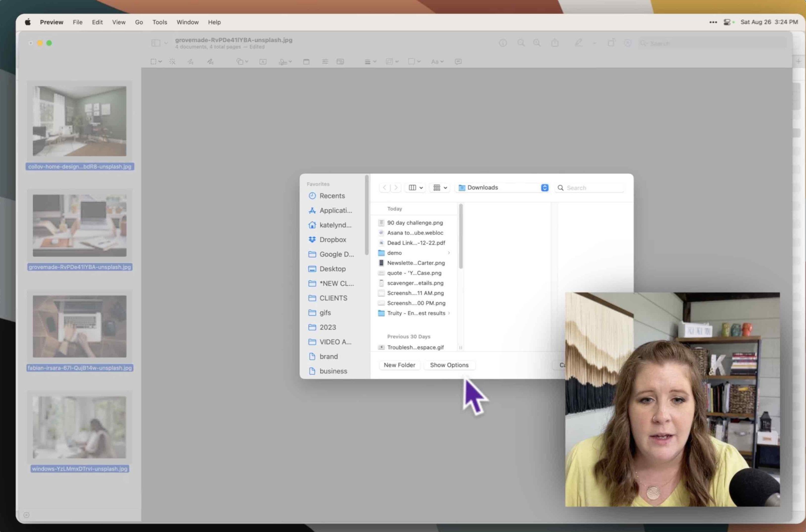Image resolution: width=806 pixels, height=532 pixels.
Task: Click the file list vertical scrollbar
Action: [x=460, y=237]
